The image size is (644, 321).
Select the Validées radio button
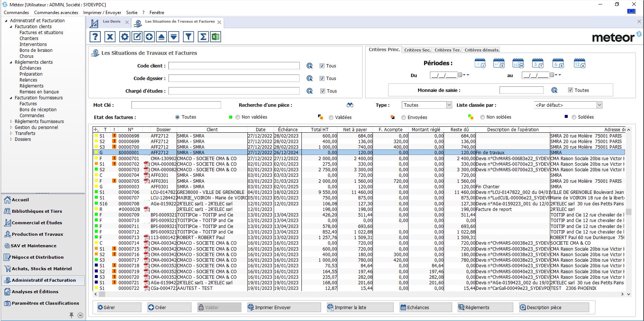pos(331,118)
